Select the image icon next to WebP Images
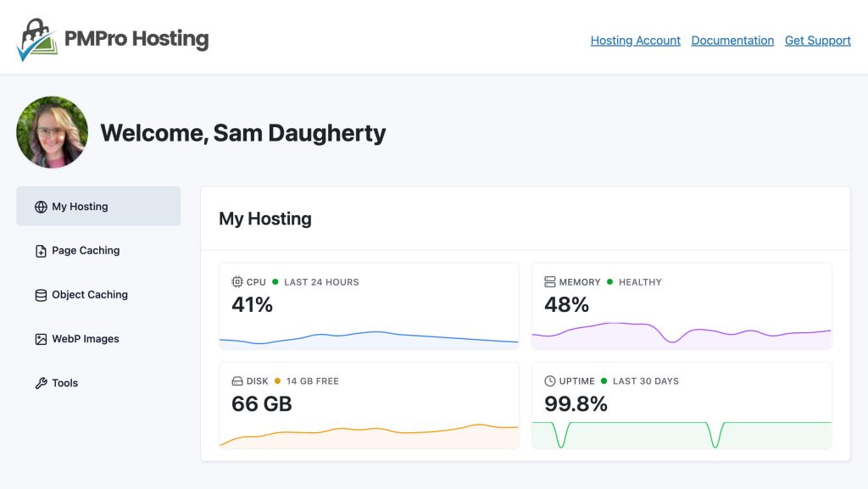 tap(39, 338)
